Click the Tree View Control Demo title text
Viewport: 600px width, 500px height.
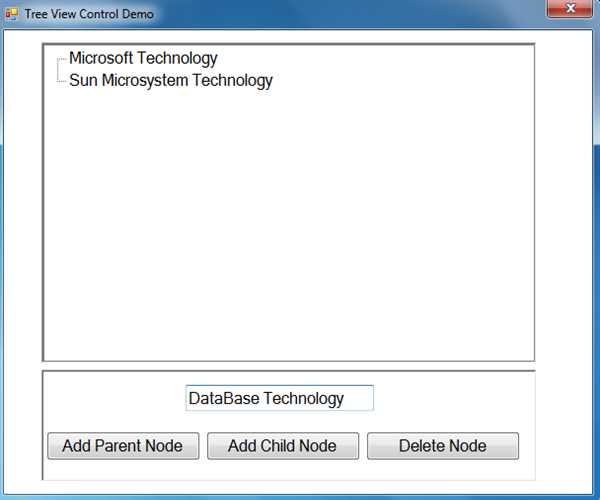[x=89, y=15]
